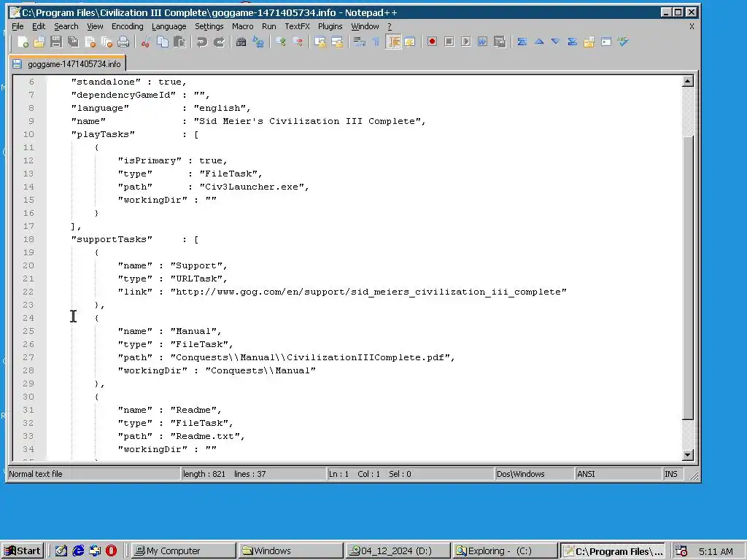Image resolution: width=747 pixels, height=560 pixels.
Task: Switch to My Computer taskbar button
Action: pos(183,551)
